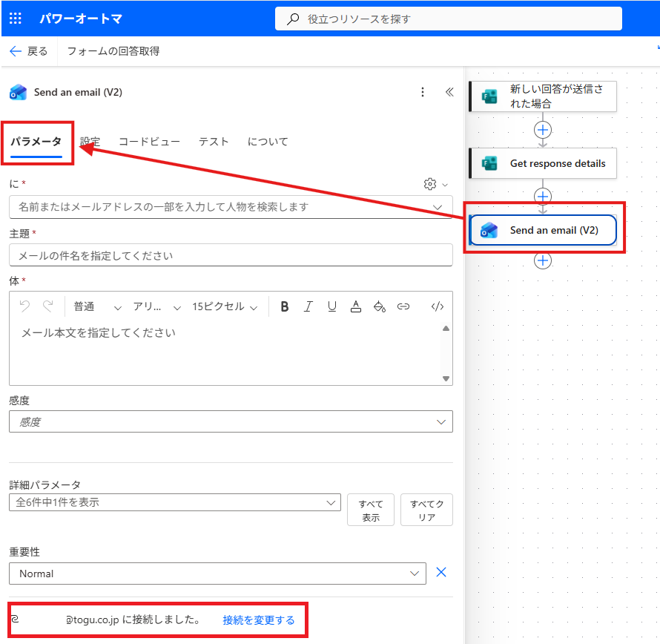Switch to the コードビュー tab
660x644 pixels.
point(149,142)
